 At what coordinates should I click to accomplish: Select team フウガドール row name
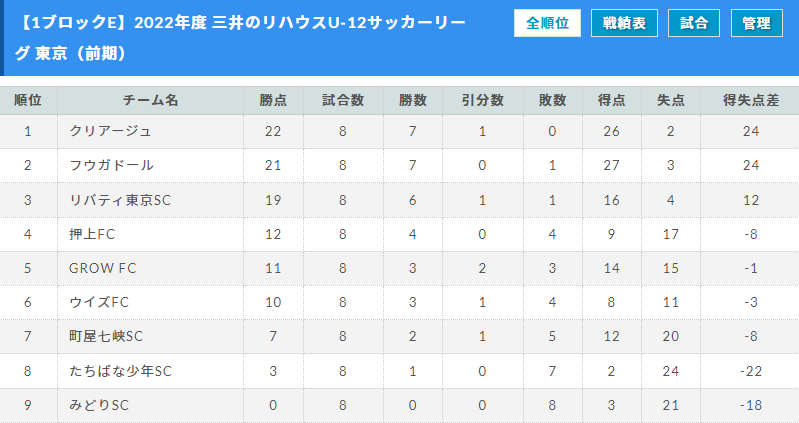[x=111, y=165]
